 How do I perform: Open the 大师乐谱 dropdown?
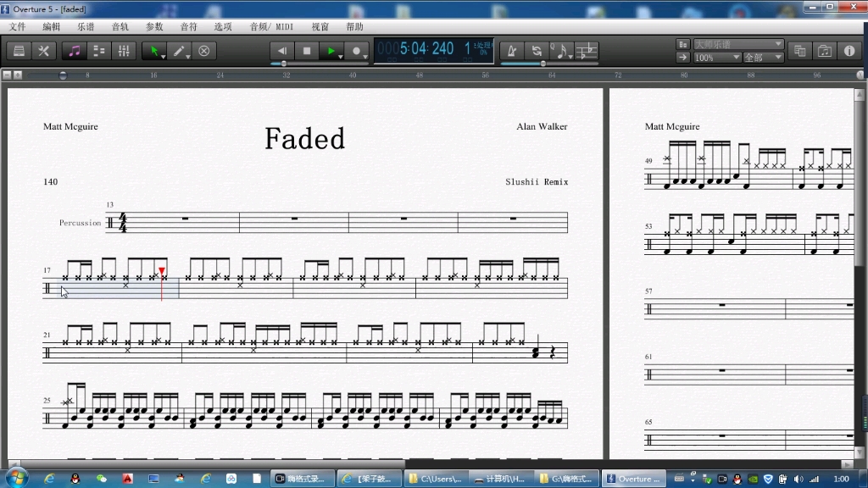pos(738,44)
